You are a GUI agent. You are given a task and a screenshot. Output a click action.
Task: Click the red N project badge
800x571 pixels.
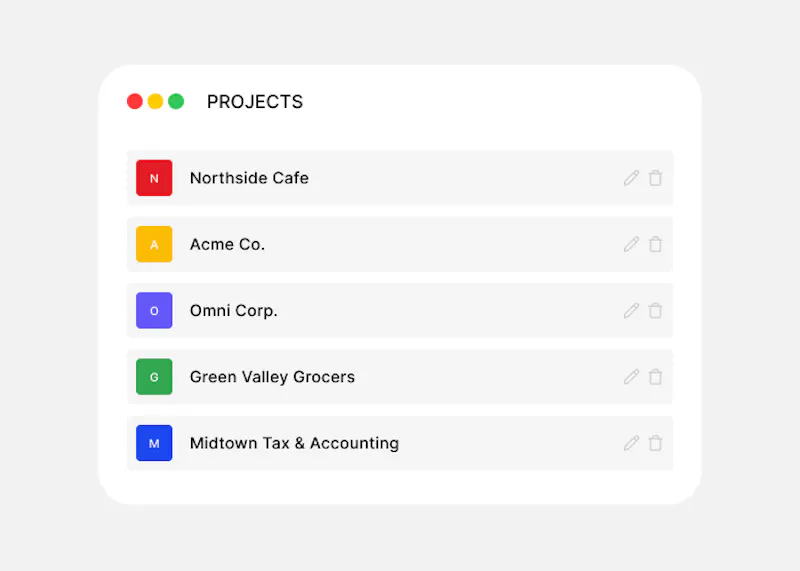[x=154, y=178]
